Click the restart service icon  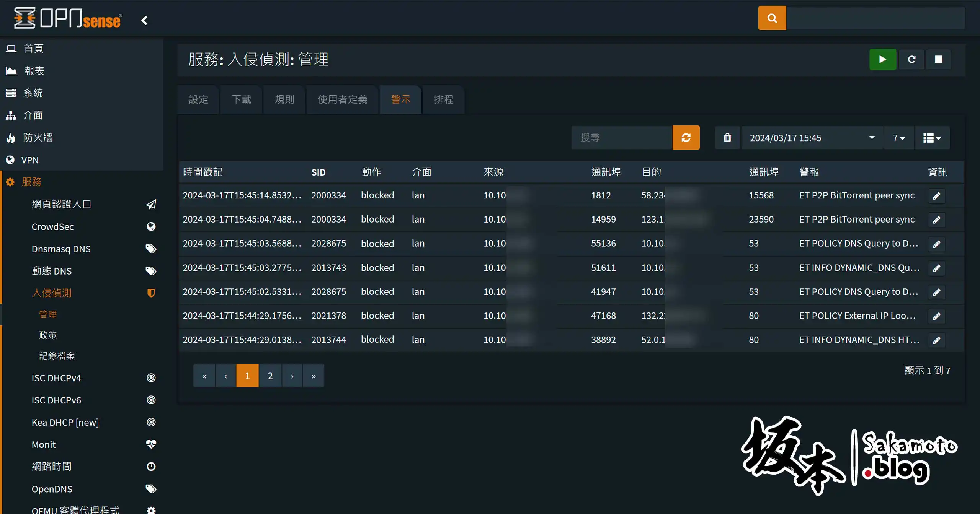[x=911, y=59]
